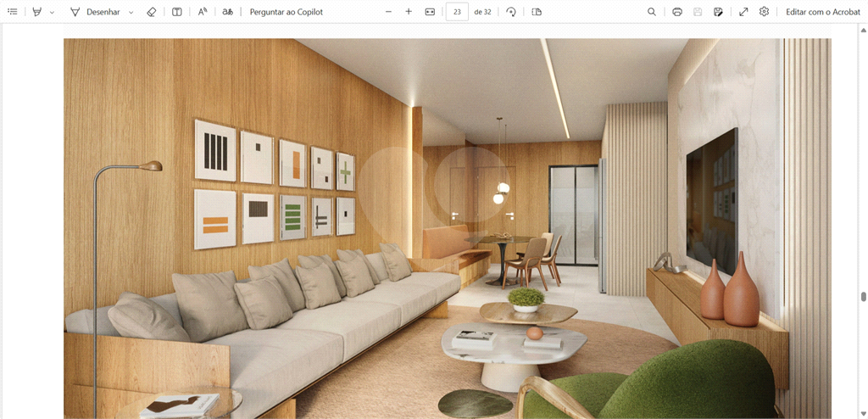Expand the highlighter options dropdown
Viewport: 868px width, 419px height.
52,13
